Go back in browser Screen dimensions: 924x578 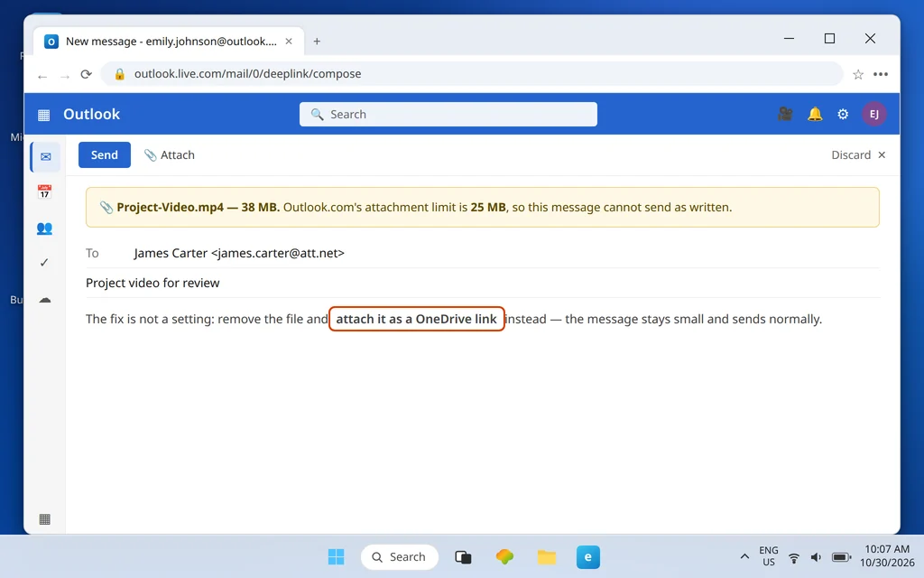(42, 75)
